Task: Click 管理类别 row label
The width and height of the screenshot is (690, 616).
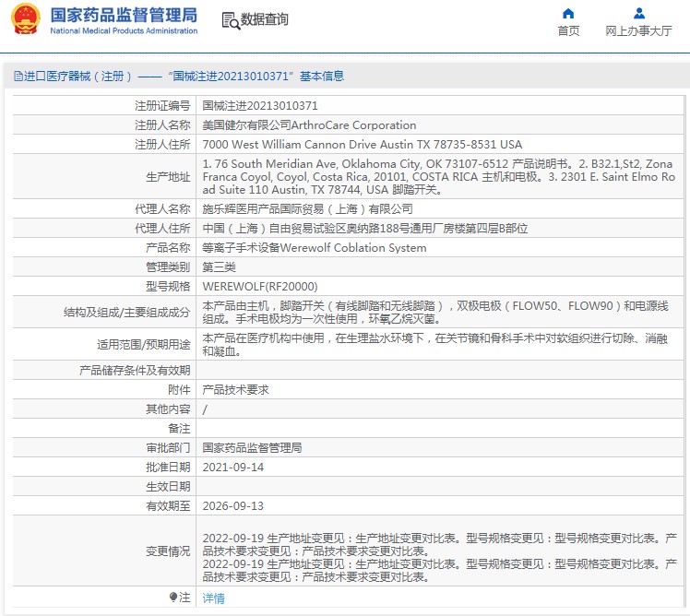Action: pos(168,267)
